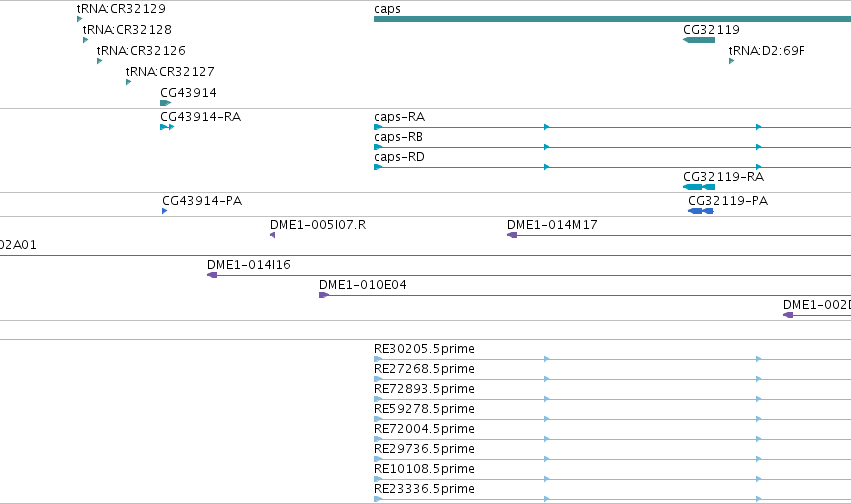The height and width of the screenshot is (504, 851).
Task: Select the CG43914 gene arrow glyph
Action: [x=166, y=103]
